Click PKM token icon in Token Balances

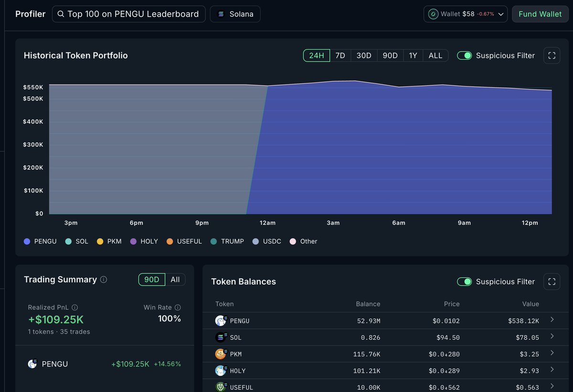pyautogui.click(x=220, y=354)
